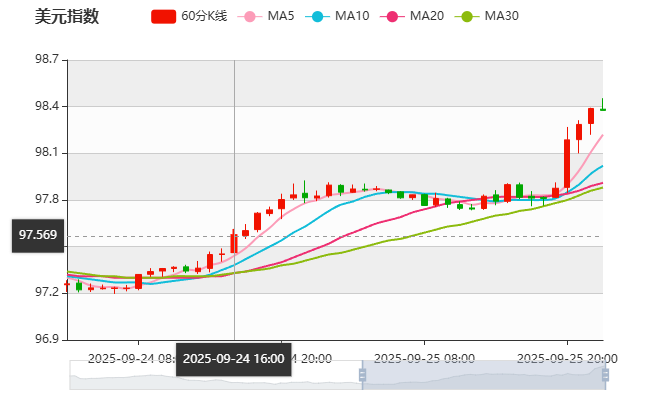
Task: Click the left handle of zoom slider
Action: tap(360, 375)
